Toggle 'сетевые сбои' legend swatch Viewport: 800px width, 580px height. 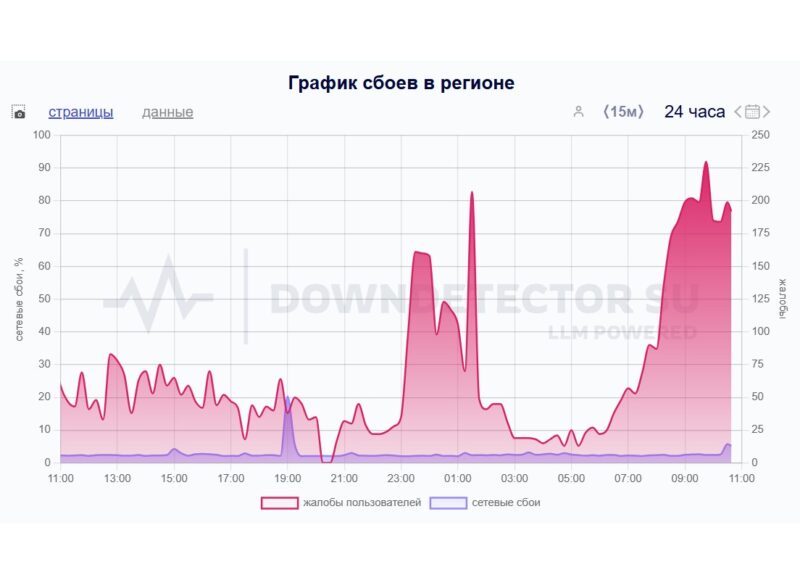(x=447, y=502)
